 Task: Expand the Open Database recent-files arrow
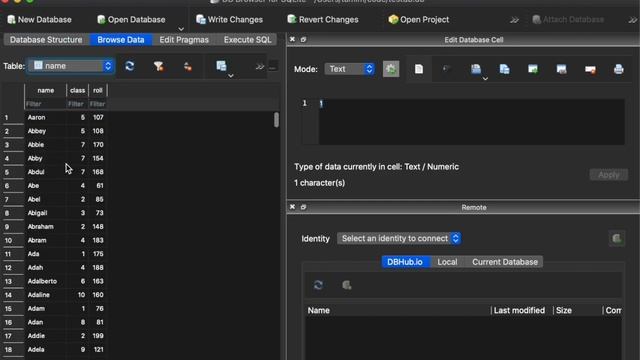click(x=181, y=29)
